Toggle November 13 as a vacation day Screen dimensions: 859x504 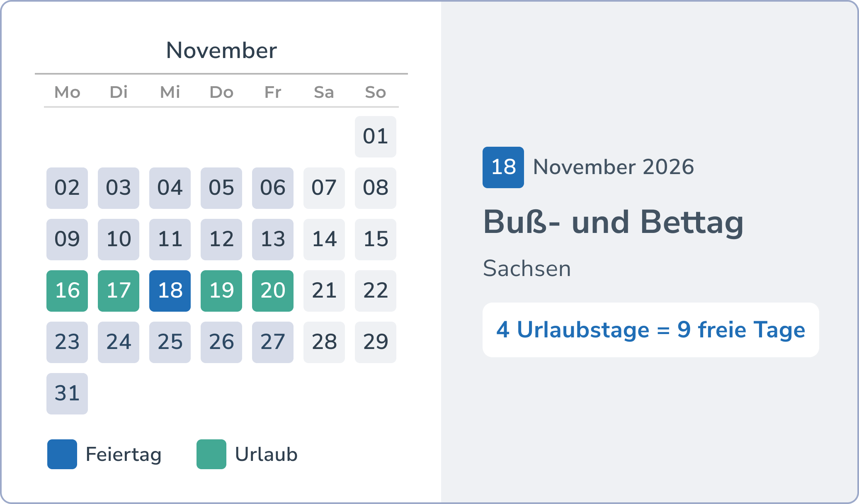click(x=272, y=240)
